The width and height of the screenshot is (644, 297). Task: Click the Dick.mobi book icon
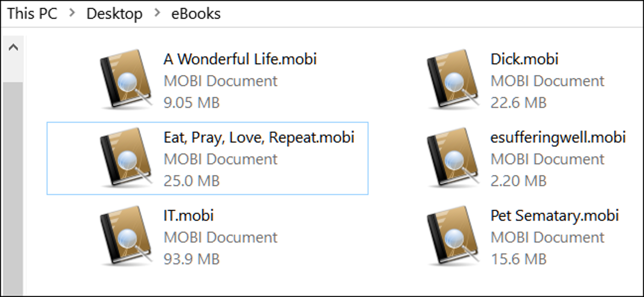tap(452, 80)
